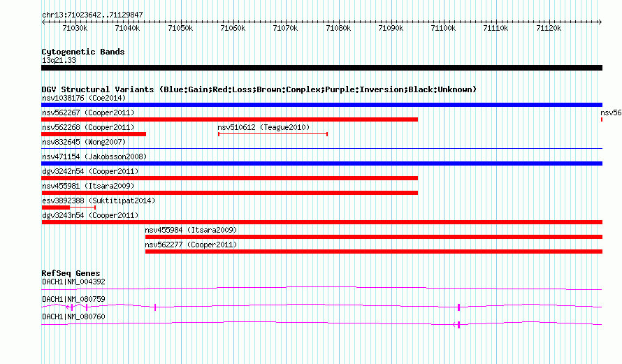Click the chr13:71023642..71129847 region label
Viewport: 622px width, 364px height.
tap(92, 15)
